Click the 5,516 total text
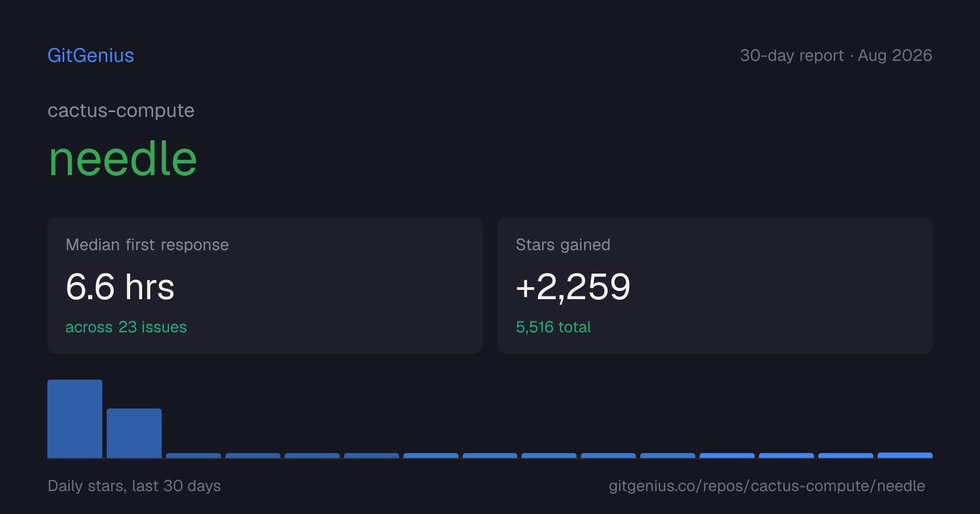The image size is (980, 514). pos(553,327)
